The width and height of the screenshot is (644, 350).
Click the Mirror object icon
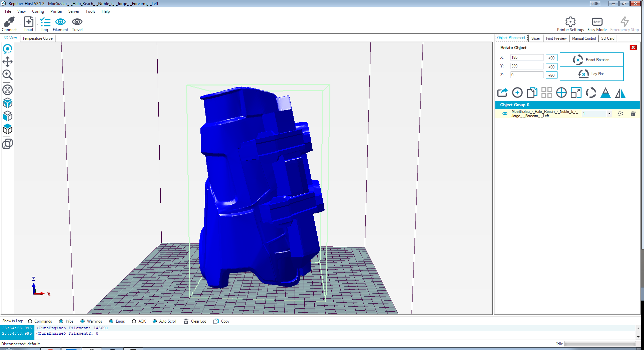click(620, 93)
